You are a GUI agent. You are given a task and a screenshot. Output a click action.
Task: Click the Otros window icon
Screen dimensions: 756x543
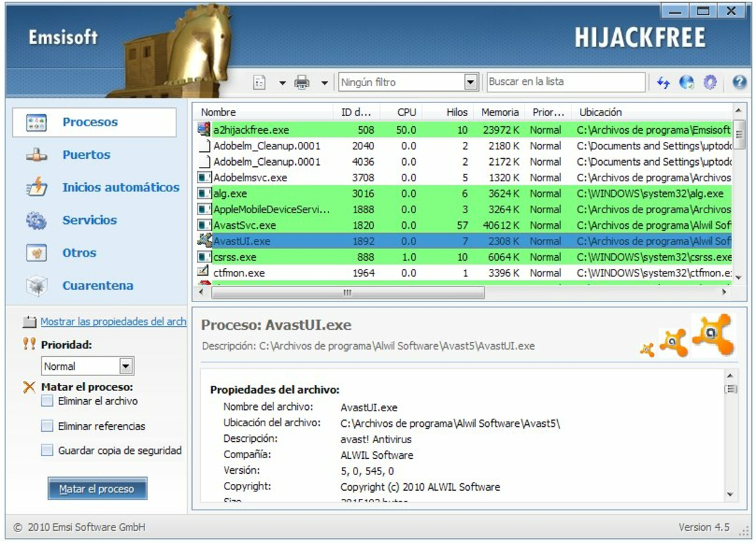pos(37,252)
